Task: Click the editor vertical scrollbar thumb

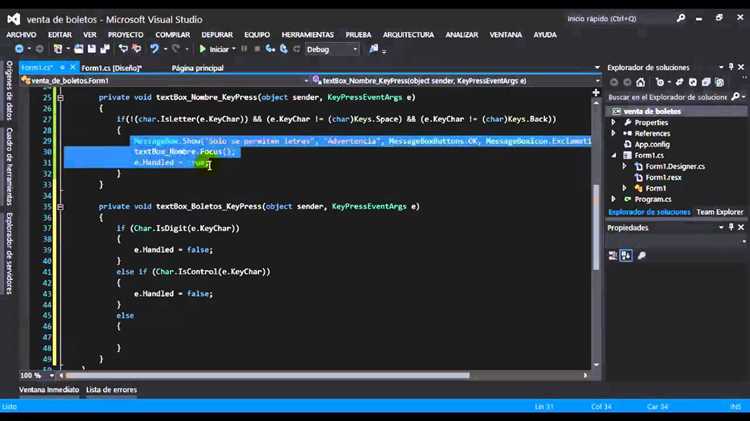Action: (x=596, y=228)
